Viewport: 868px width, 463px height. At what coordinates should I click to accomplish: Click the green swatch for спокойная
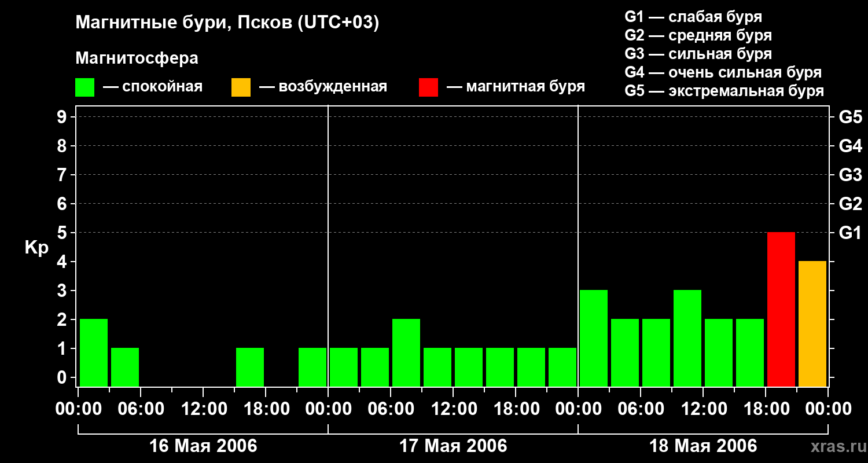tap(85, 87)
